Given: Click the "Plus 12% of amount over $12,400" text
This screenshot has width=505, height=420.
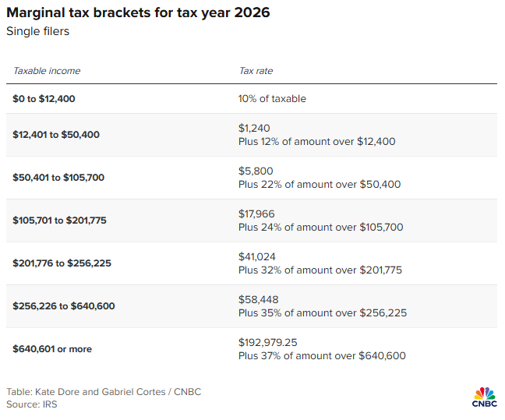Looking at the screenshot, I should click(x=316, y=142).
